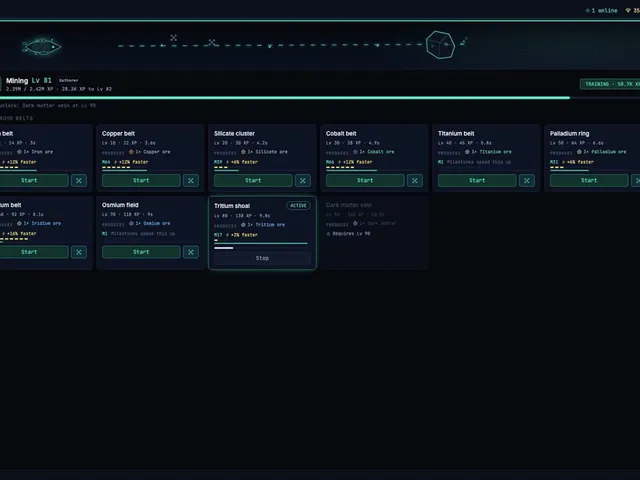Click the Titanium ore item icon

point(467,152)
